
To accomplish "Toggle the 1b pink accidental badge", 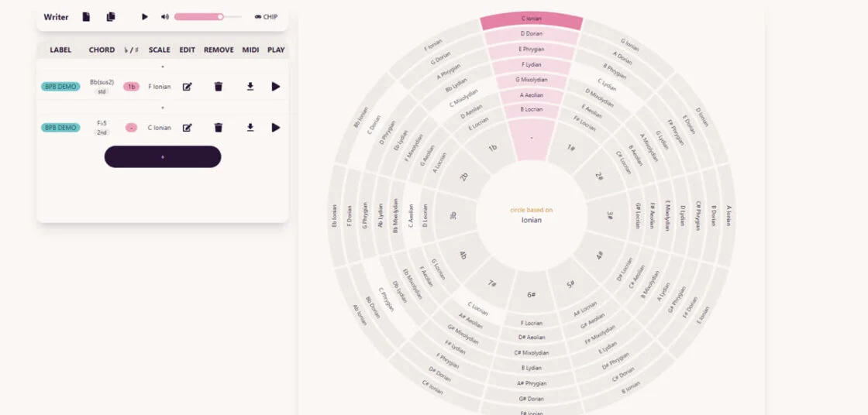I will [x=131, y=87].
